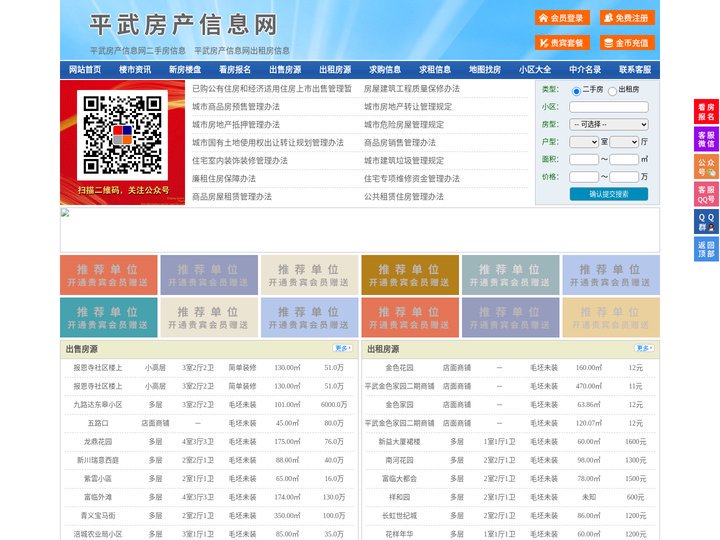Open link 商品房屋租赁管理办法
Image resolution: width=720 pixels, height=540 pixels.
(x=232, y=197)
